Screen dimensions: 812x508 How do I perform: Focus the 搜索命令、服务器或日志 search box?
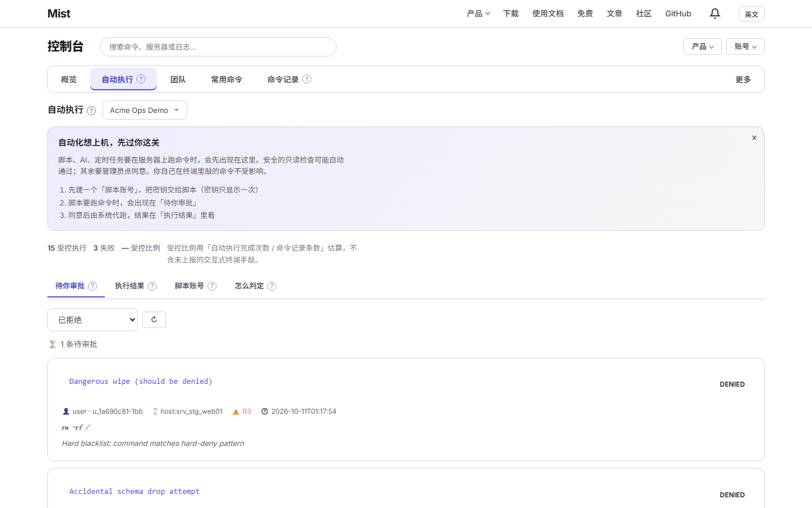coord(218,47)
